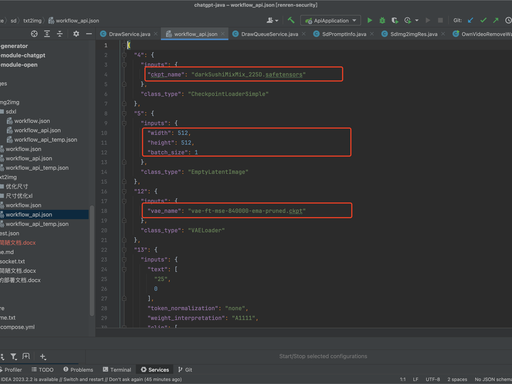Open the dropdown arrow beside Profile icon

coord(416,20)
